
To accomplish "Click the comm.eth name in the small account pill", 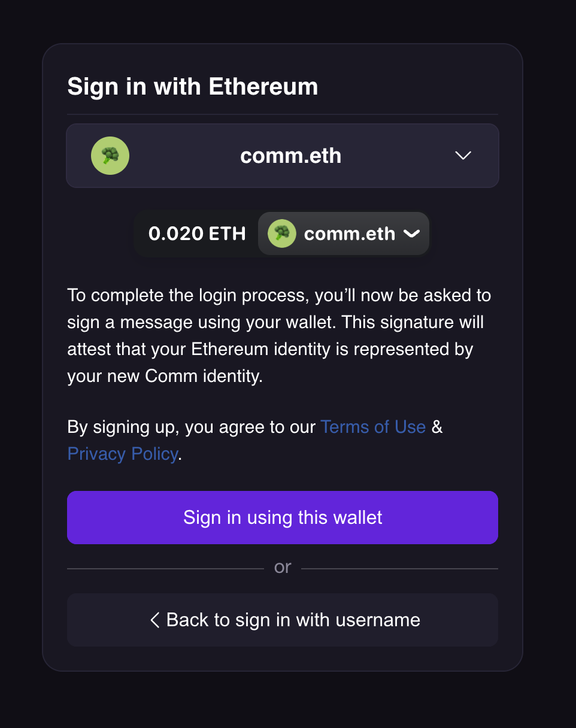I will click(349, 233).
